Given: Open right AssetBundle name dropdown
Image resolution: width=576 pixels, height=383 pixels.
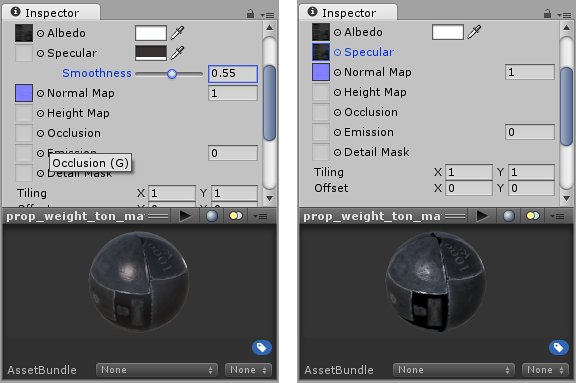Looking at the screenshot, I should tap(454, 370).
